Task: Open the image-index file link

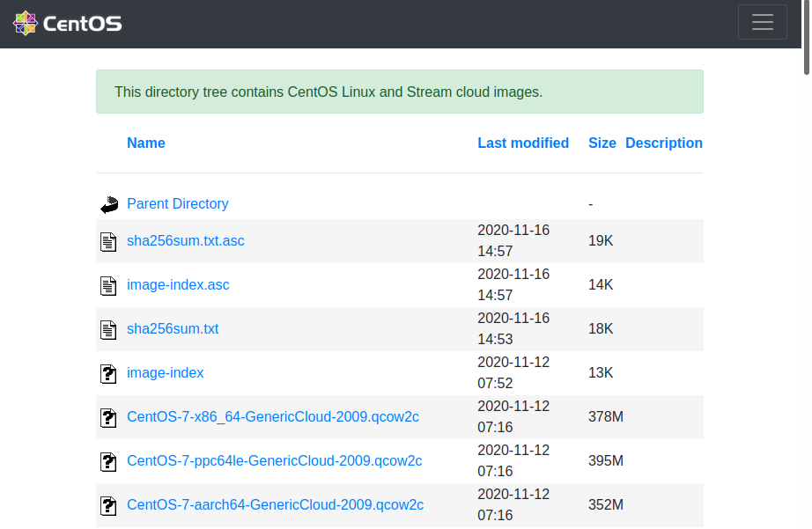Action: tap(166, 372)
